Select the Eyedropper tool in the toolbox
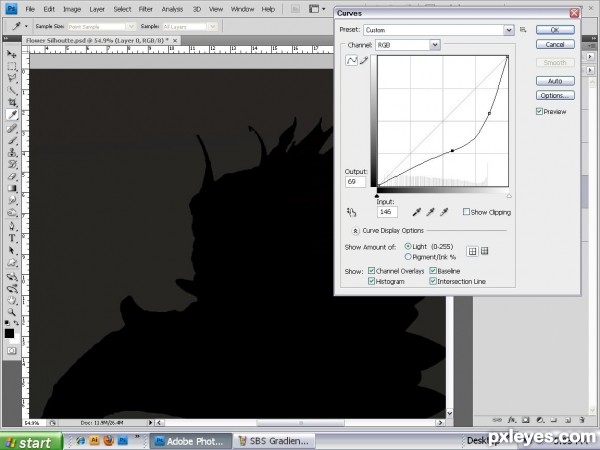The image size is (600, 450). pos(12,114)
